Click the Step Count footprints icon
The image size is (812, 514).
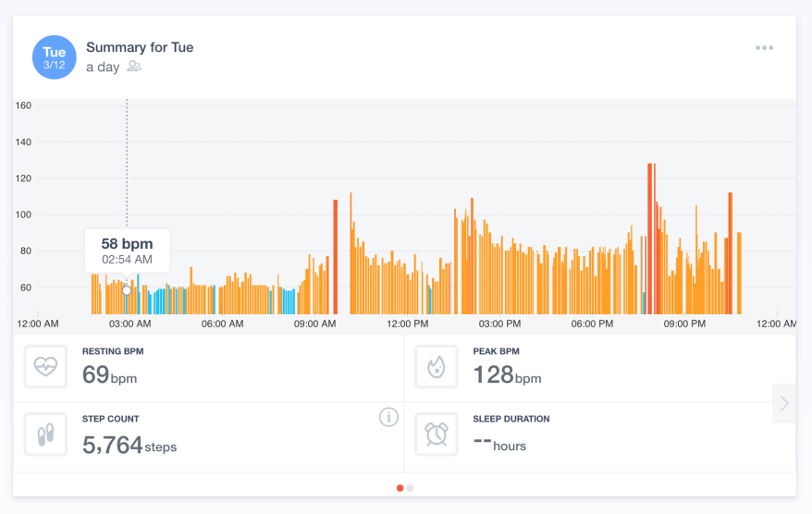tap(45, 434)
